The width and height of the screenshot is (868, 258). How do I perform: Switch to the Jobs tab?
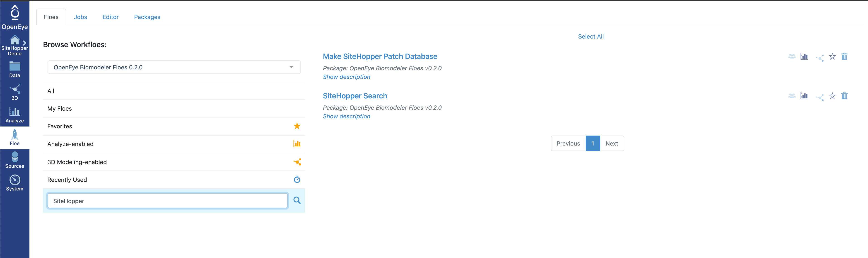[81, 17]
